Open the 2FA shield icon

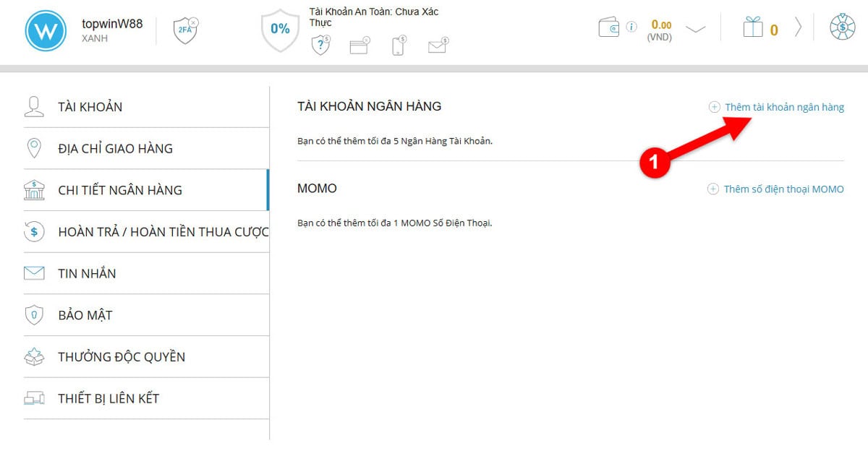click(186, 30)
